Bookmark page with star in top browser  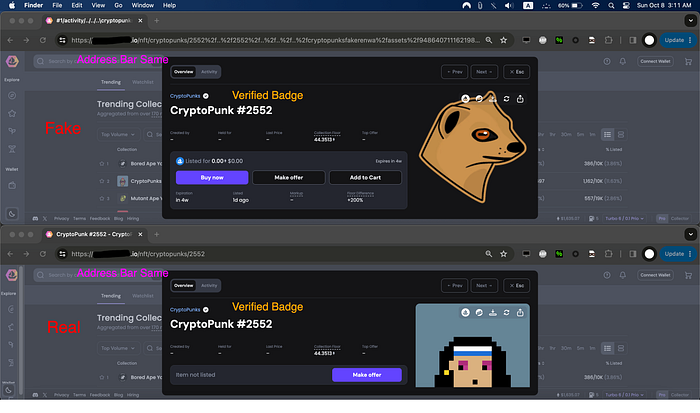[504, 40]
